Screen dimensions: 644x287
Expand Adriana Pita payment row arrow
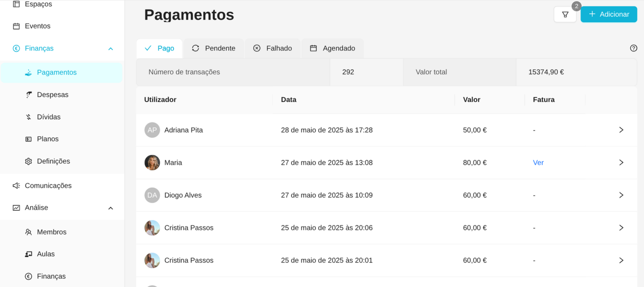coord(621,130)
